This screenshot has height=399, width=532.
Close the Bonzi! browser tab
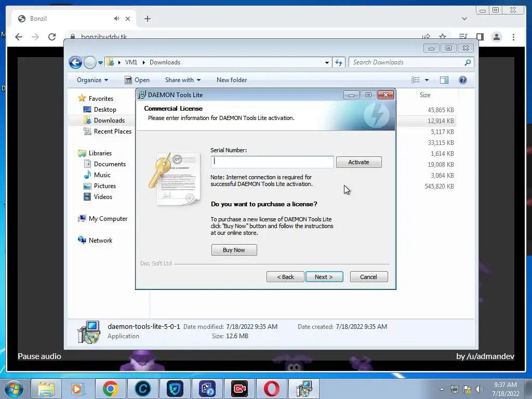128,19
